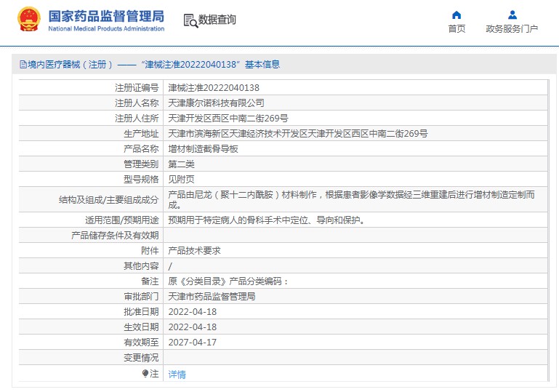Select 天津康尔诺科技有限公司 registrant name
Screen dimensions: 559x392
tap(216, 103)
